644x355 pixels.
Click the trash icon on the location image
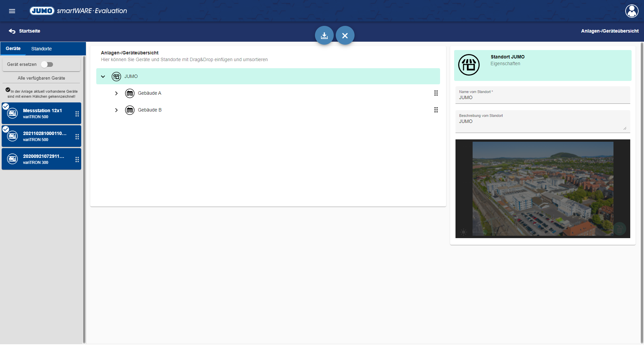619,229
